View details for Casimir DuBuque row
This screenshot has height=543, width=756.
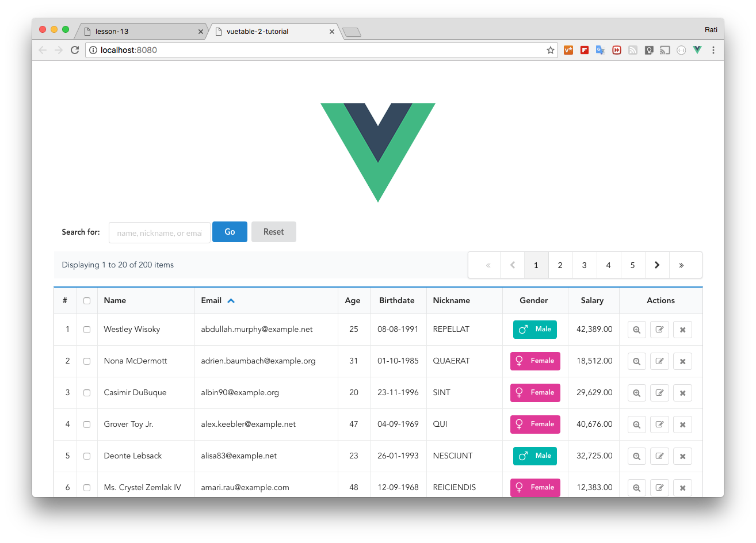click(636, 393)
